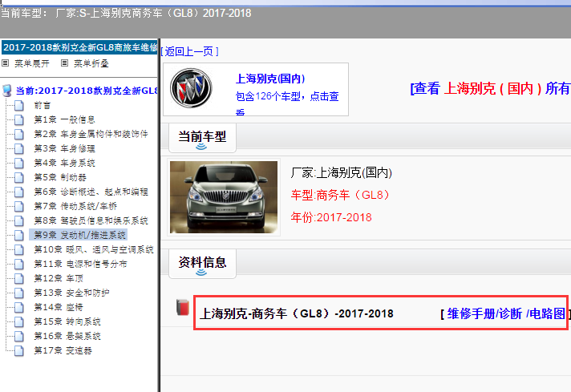Click the red 车型:商务车(GL8) text
The image size is (571, 392).
point(340,195)
